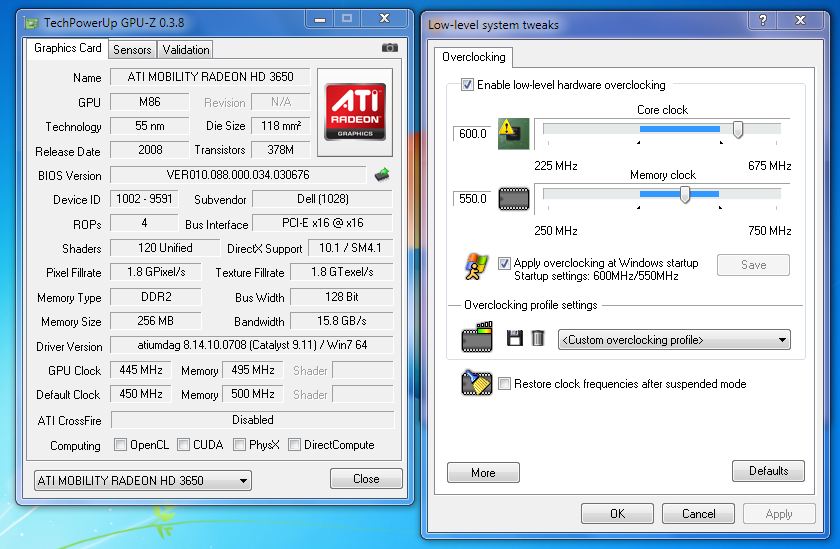
Task: Toggle Restore clock frequencies after suspended mode
Action: 504,383
